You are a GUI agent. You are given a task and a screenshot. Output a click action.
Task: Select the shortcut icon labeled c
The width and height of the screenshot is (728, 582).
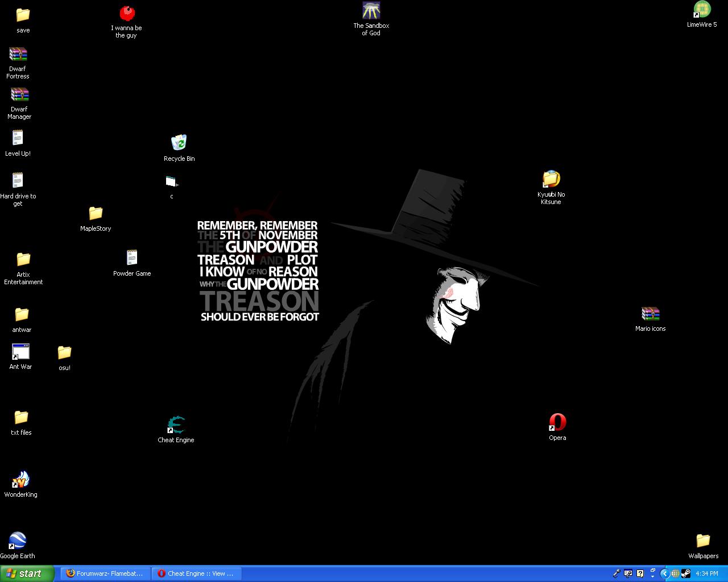click(172, 182)
